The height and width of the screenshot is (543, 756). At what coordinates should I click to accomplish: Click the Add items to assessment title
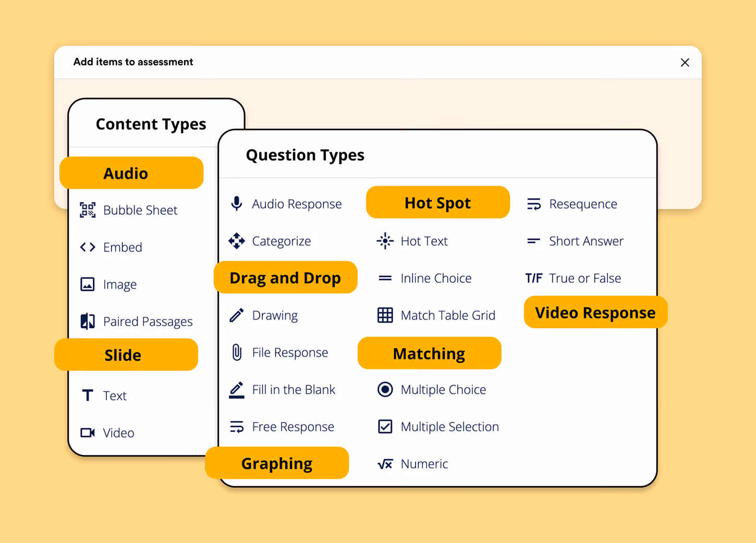point(133,62)
